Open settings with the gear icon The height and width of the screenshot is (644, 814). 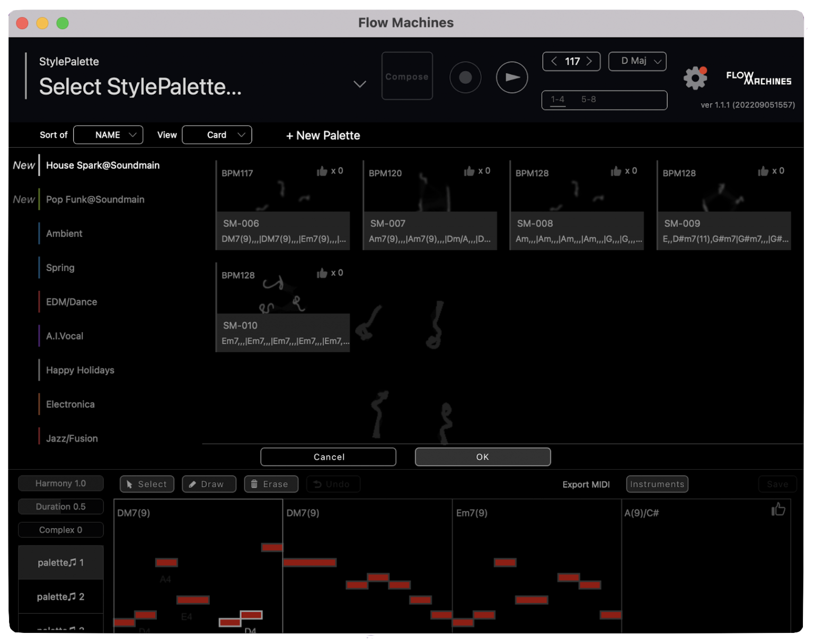pyautogui.click(x=695, y=78)
